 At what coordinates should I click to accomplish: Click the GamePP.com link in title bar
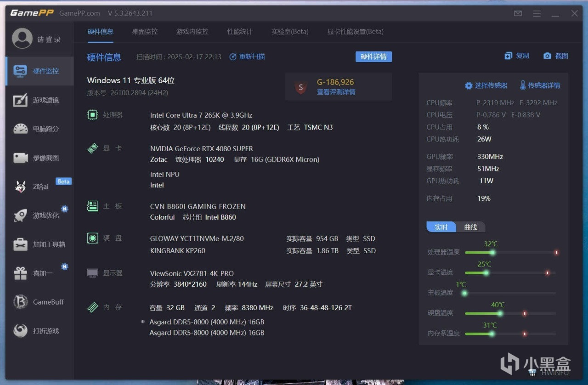point(79,13)
